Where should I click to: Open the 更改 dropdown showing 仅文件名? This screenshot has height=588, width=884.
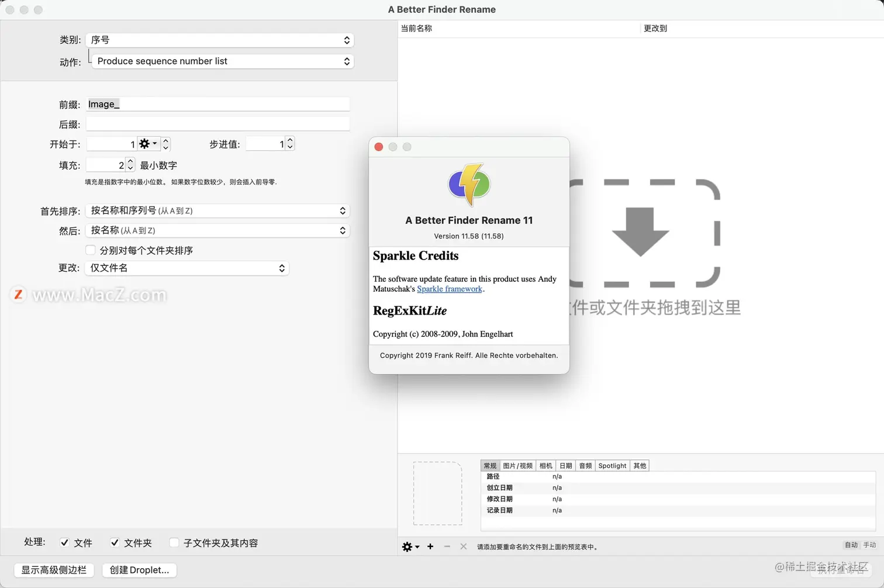coord(187,268)
